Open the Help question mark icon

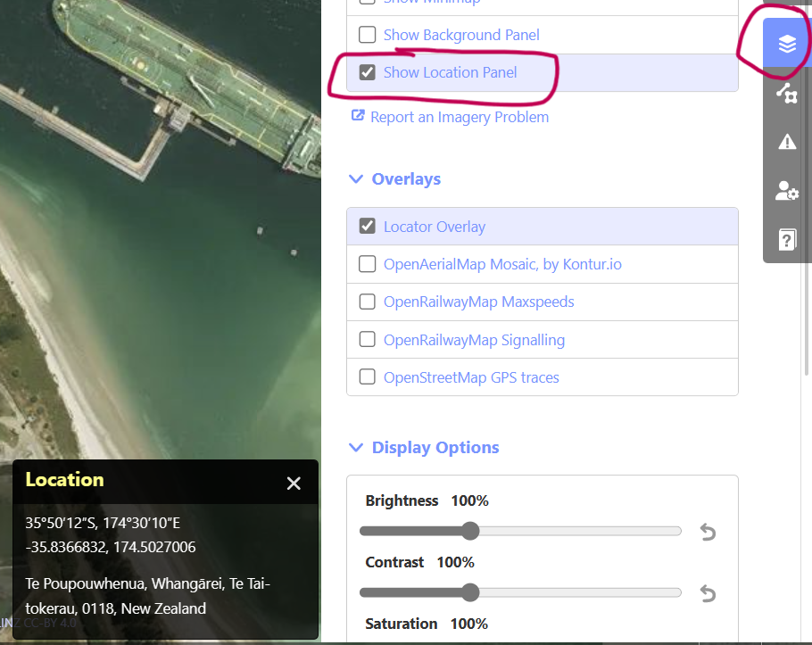pyautogui.click(x=787, y=239)
